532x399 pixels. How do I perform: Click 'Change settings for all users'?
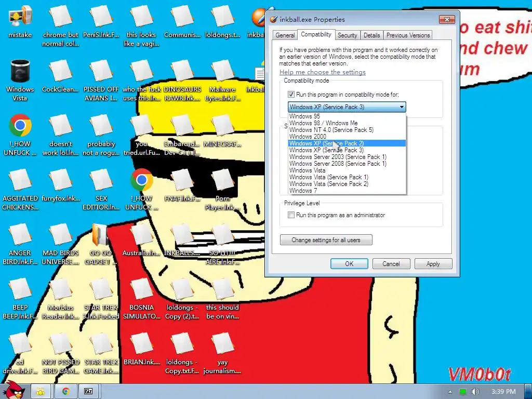[326, 240]
